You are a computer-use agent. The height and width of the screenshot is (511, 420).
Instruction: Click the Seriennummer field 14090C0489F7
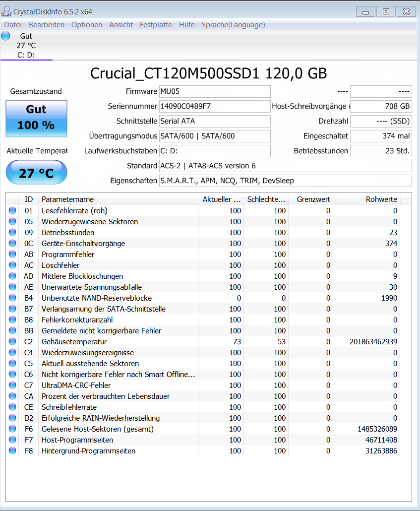215,106
